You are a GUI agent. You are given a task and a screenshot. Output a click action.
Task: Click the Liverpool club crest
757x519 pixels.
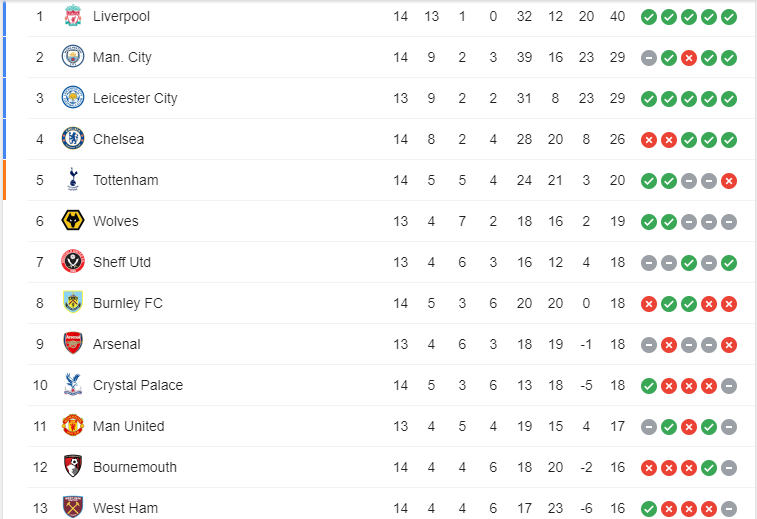(72, 16)
